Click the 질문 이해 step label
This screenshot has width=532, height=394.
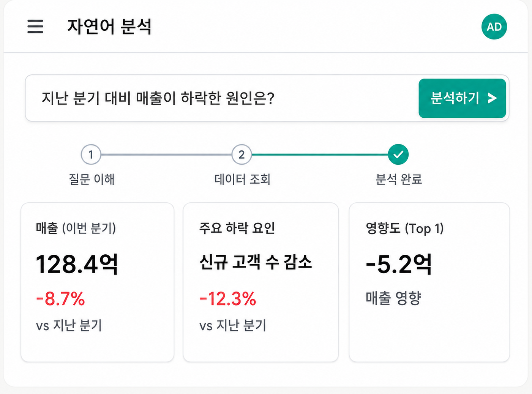coord(92,179)
